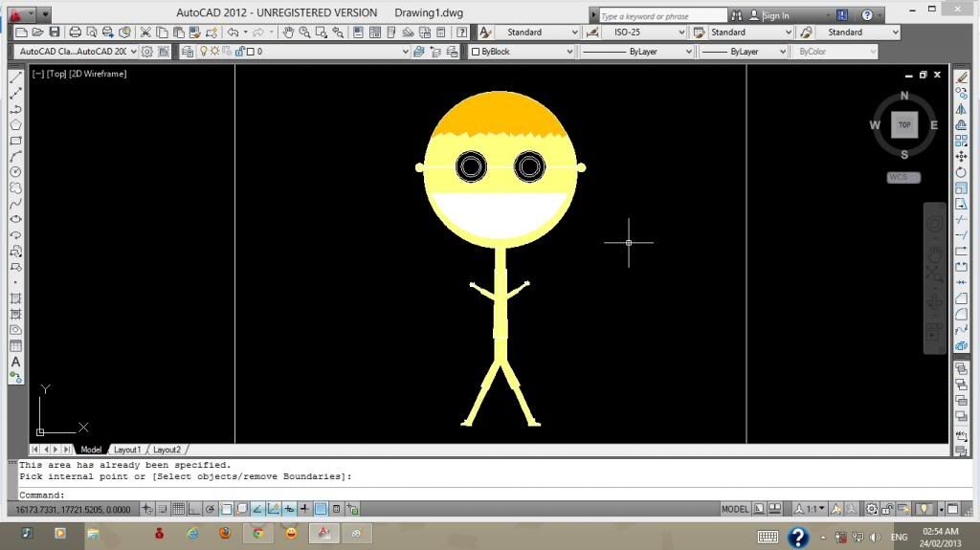
Task: Open annotation scale 1:1 dropdown
Action: coord(811,510)
